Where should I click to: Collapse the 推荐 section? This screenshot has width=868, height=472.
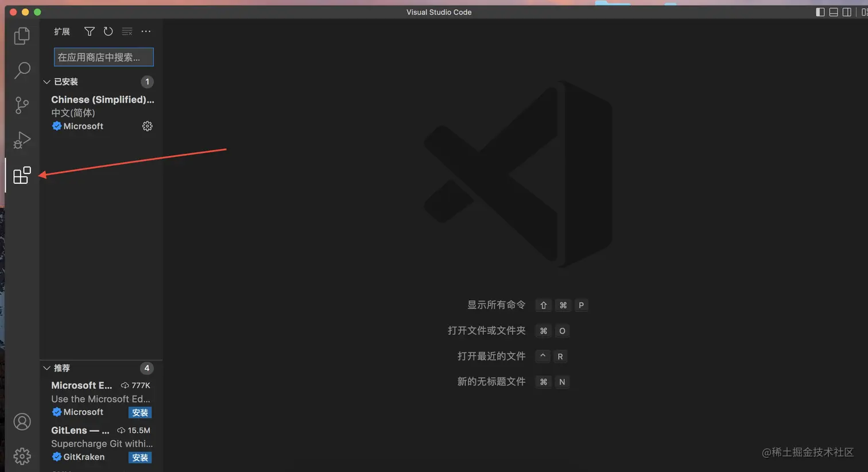46,368
